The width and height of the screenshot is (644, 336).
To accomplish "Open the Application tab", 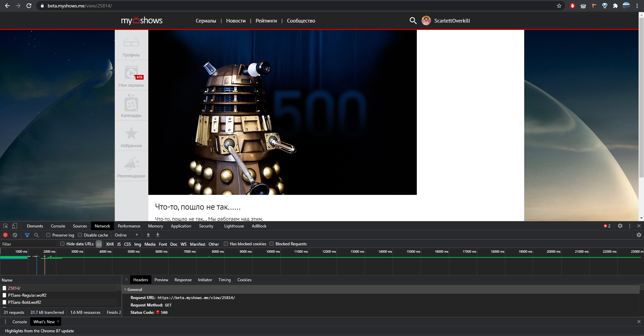I will 181,226.
